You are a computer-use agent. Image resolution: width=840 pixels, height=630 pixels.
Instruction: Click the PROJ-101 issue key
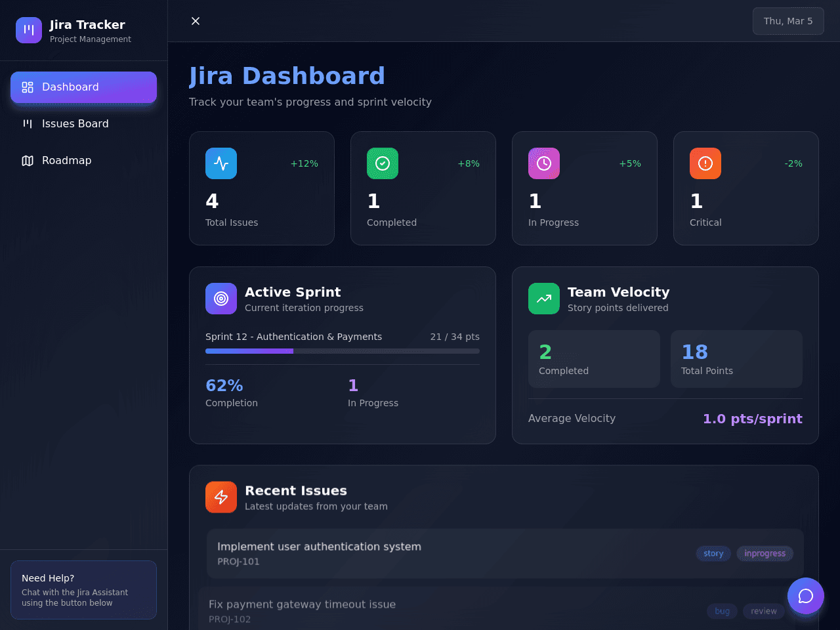(238, 562)
